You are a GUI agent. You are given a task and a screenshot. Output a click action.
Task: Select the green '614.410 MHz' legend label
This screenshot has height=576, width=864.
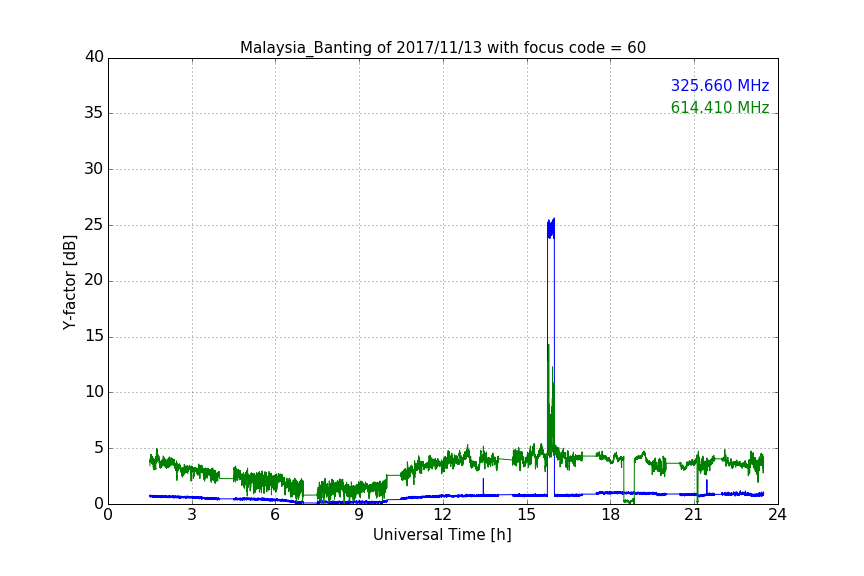pos(720,107)
